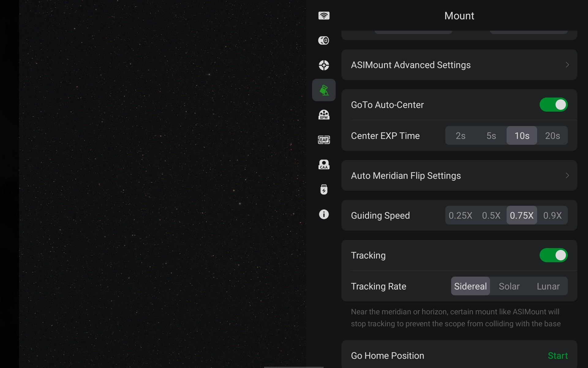This screenshot has height=368, width=588.
Task: Click the Mount panel title
Action: click(459, 16)
